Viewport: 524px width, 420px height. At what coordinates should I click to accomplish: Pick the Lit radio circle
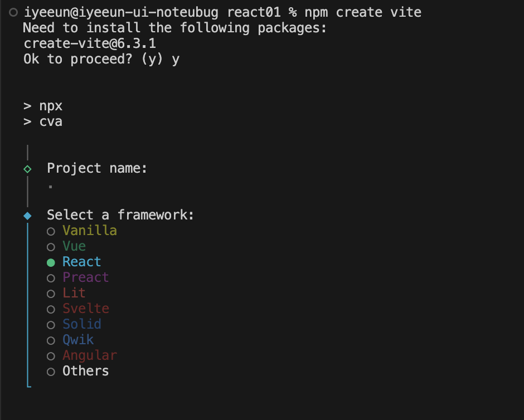(51, 294)
